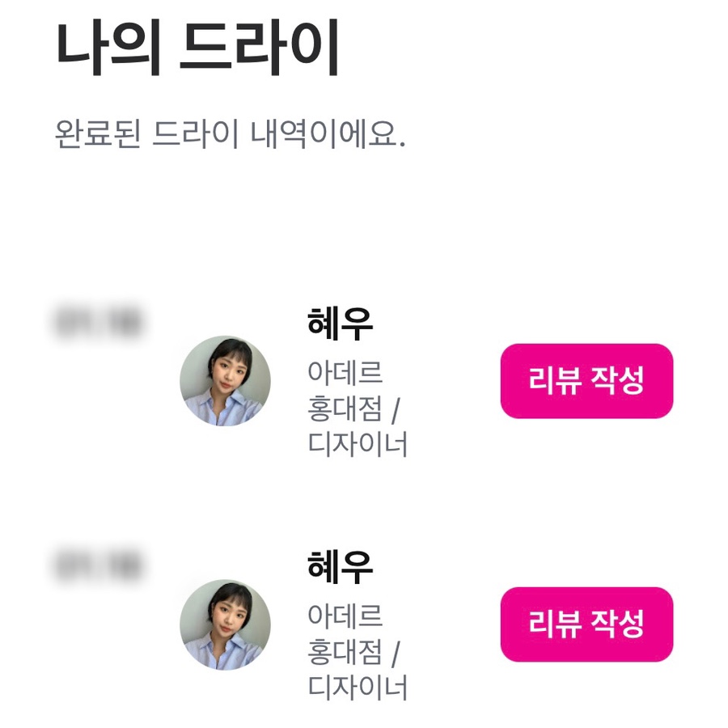Tap the first "리뷰 작성" button

586,381
